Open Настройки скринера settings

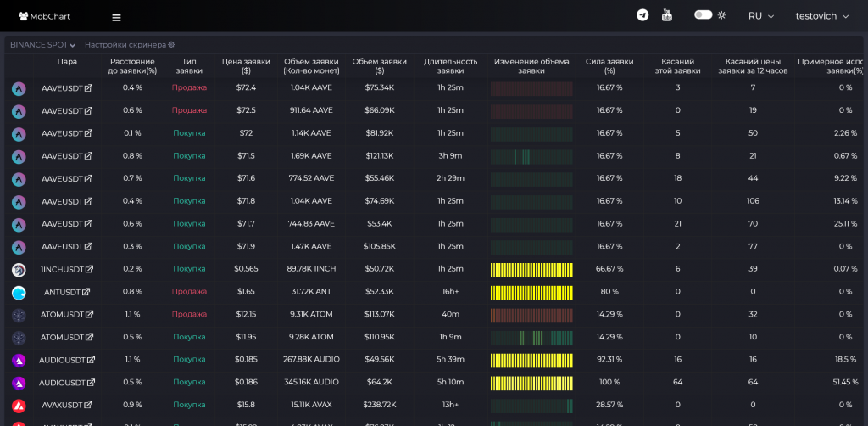(130, 45)
